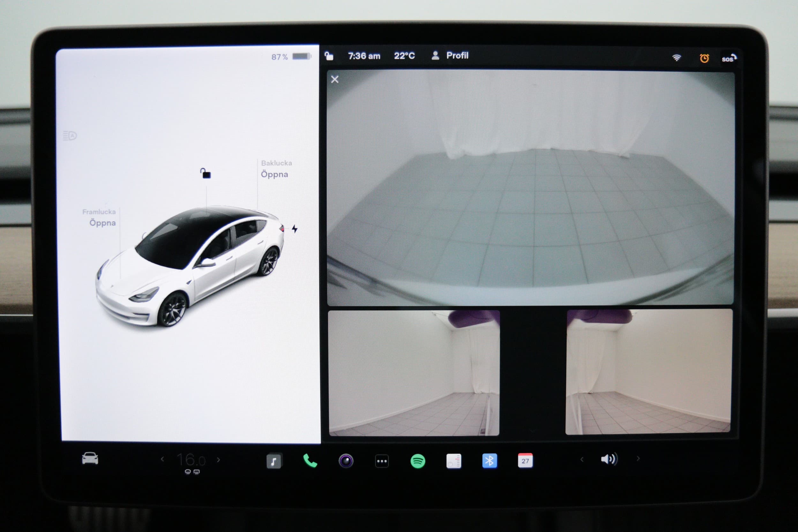
Task: Tap the Wi-Fi status icon
Action: (x=676, y=58)
